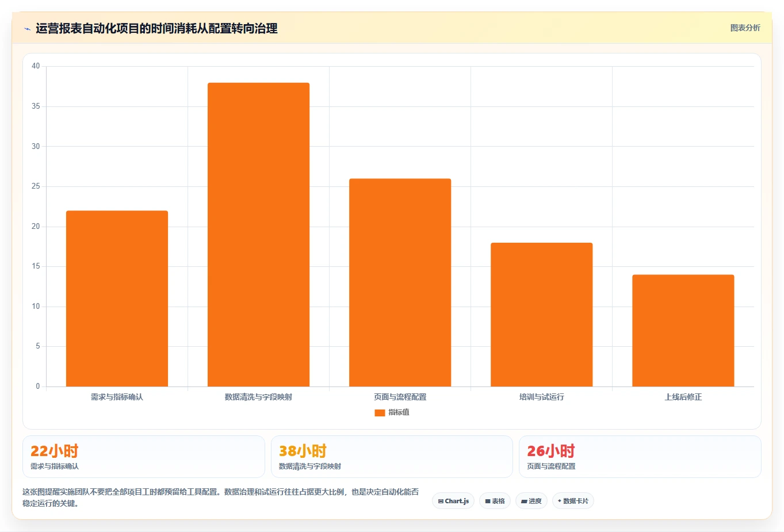
Task: Click the icon inside the Chart.js chip
Action: 441,502
